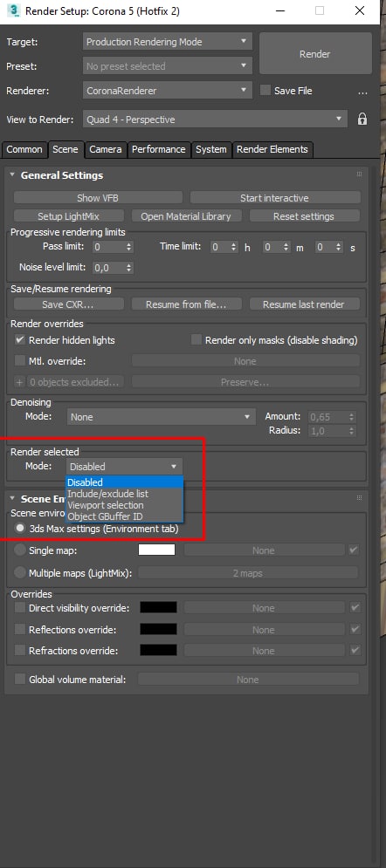Click the Render button
This screenshot has height=868, width=386.
coord(314,54)
